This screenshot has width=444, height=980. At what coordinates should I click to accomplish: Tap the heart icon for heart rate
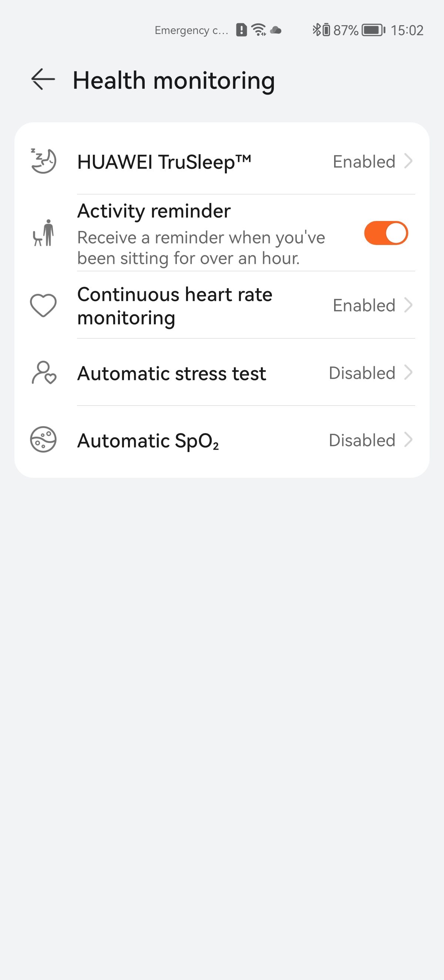pos(43,305)
